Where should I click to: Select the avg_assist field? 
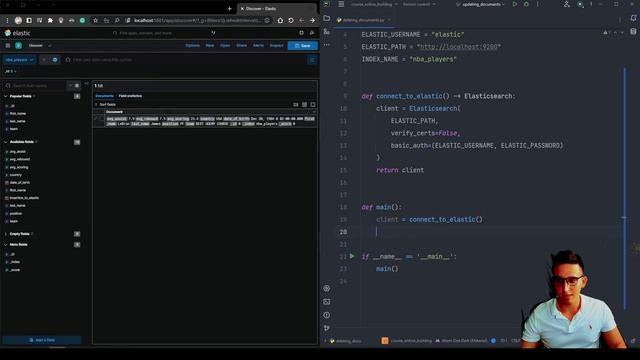18,152
